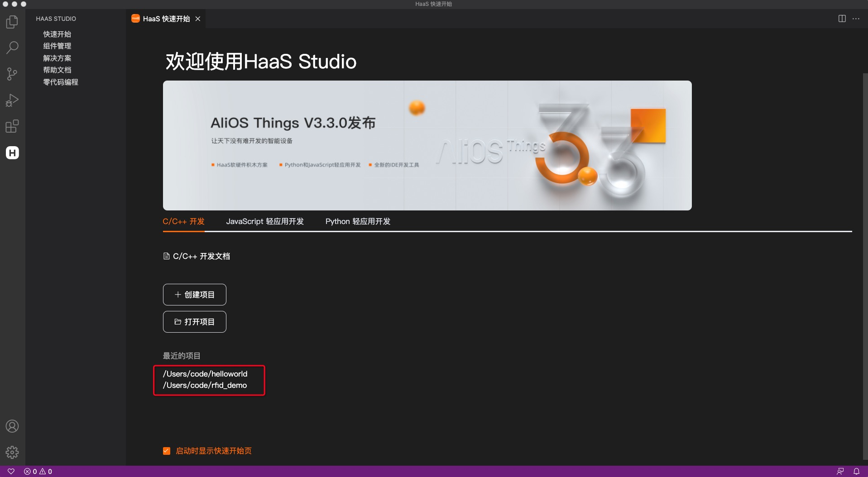868x477 pixels.
Task: Open the Source Control icon
Action: click(12, 74)
